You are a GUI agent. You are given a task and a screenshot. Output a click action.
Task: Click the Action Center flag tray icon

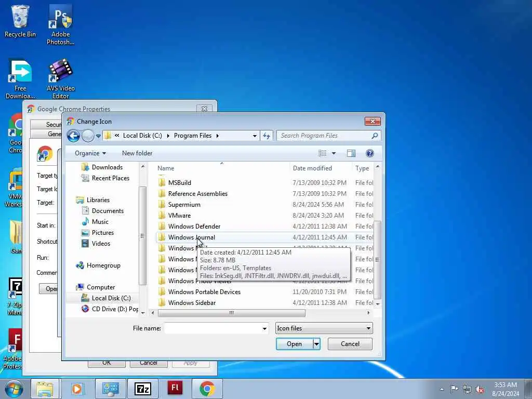click(454, 389)
